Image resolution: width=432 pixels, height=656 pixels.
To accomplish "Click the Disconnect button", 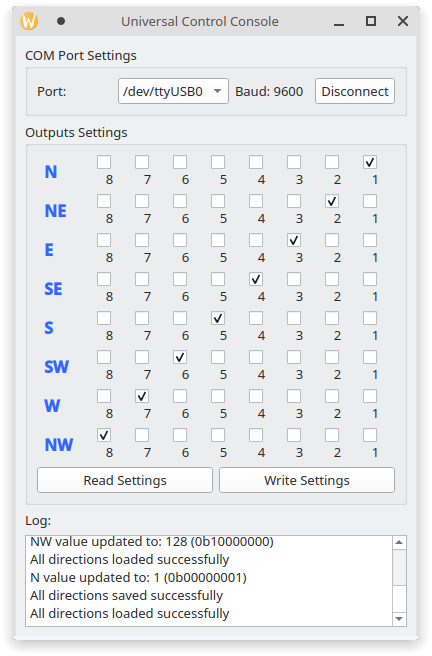I will [355, 91].
